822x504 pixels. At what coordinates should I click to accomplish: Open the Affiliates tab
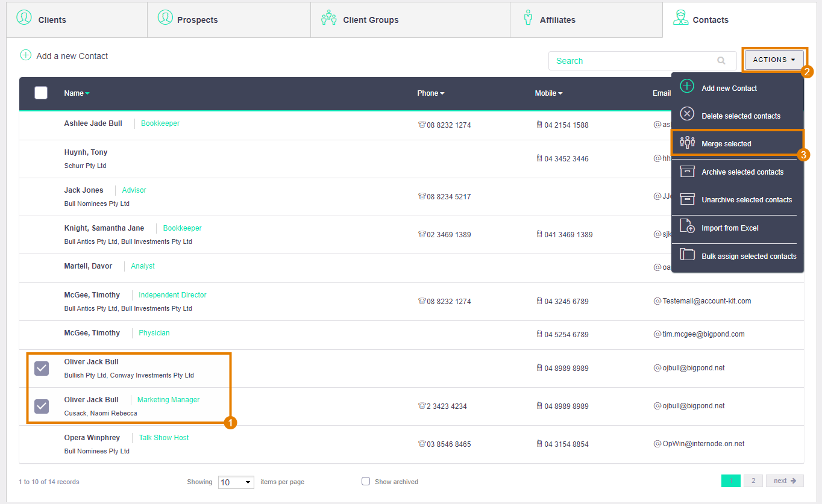click(586, 20)
